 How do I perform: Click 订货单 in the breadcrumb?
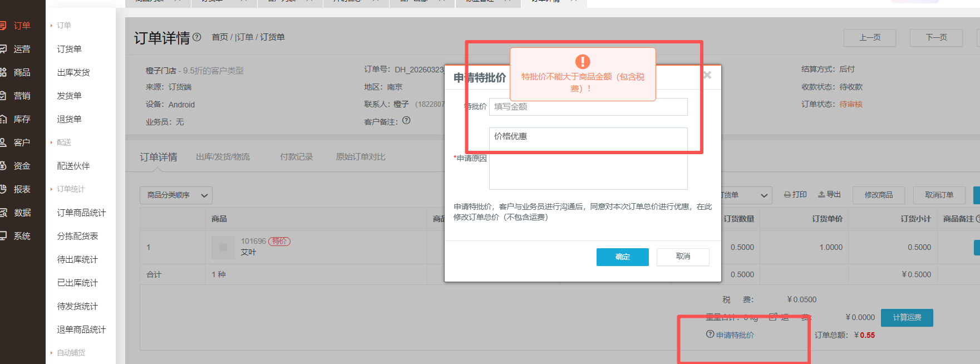pyautogui.click(x=273, y=37)
